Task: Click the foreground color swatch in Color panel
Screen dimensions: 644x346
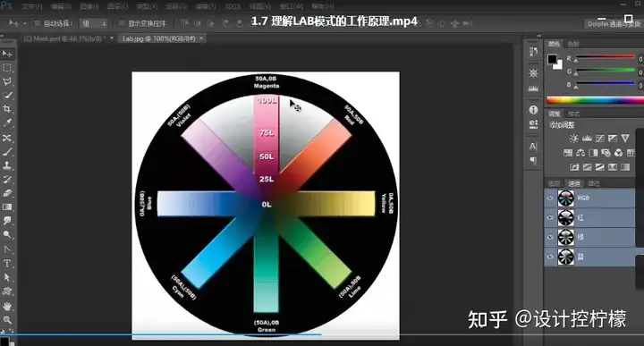Action: click(552, 59)
